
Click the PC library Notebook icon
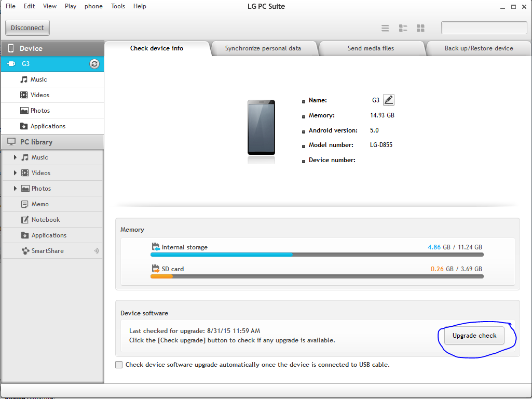(25, 220)
